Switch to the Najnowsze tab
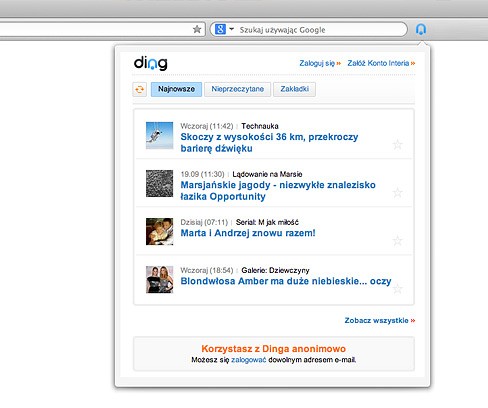The image size is (488, 408). coord(176,89)
